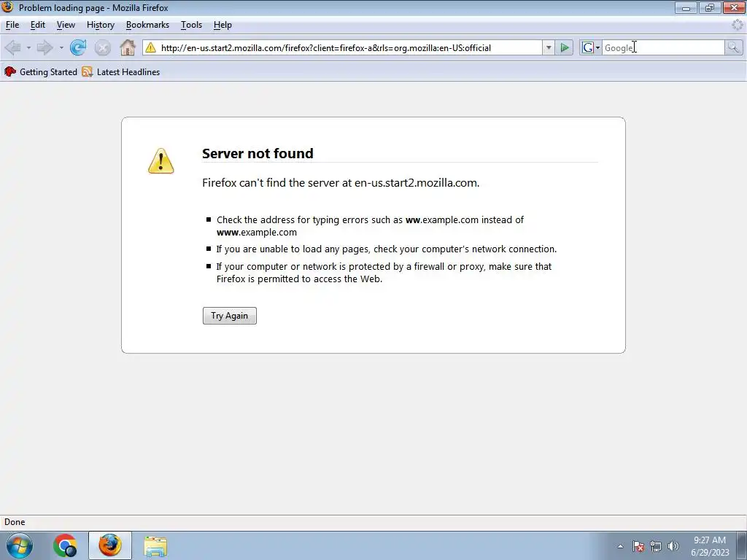This screenshot has width=747, height=560.
Task: Open the Help menu
Action: tap(222, 25)
